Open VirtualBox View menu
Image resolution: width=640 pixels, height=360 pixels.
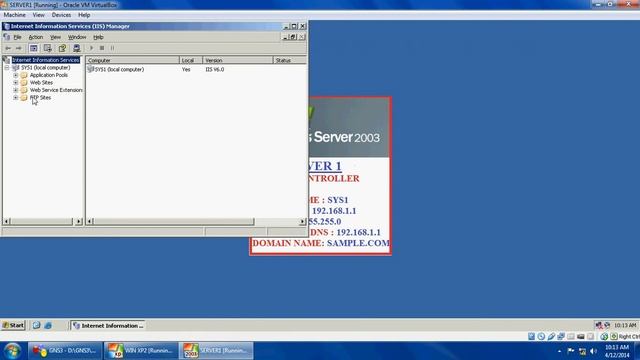[x=38, y=15]
